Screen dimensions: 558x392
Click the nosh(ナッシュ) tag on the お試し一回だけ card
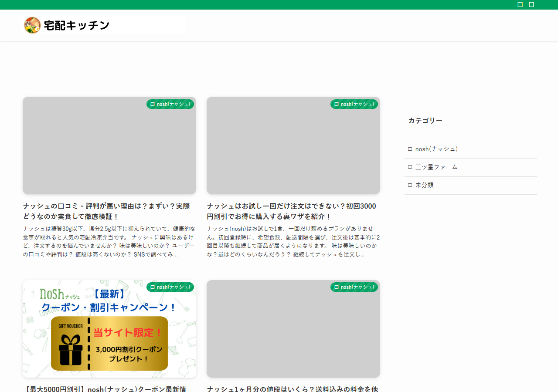tap(354, 104)
